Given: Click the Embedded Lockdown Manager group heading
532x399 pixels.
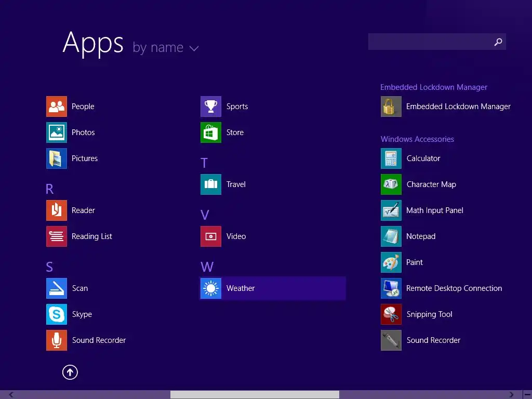Looking at the screenshot, I should [434, 87].
